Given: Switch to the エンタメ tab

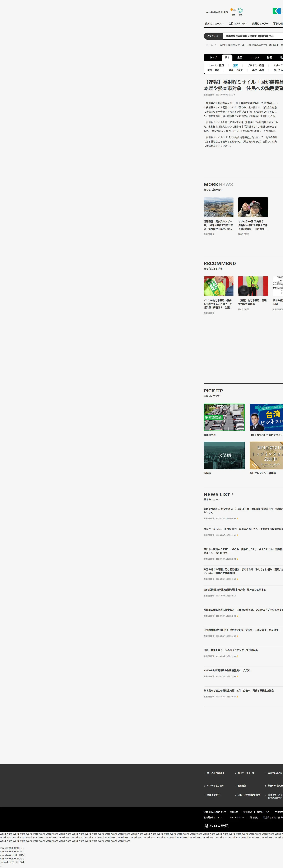Looking at the screenshot, I should (x=254, y=58).
